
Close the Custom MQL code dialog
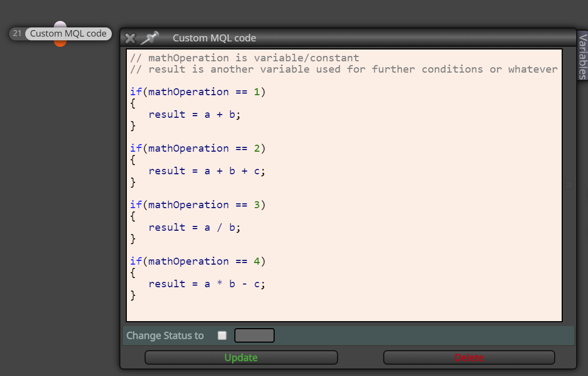[130, 38]
